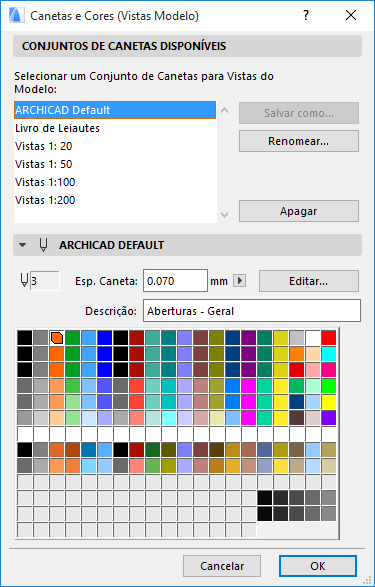Select the Livro de Leiautes pen set

point(115,128)
